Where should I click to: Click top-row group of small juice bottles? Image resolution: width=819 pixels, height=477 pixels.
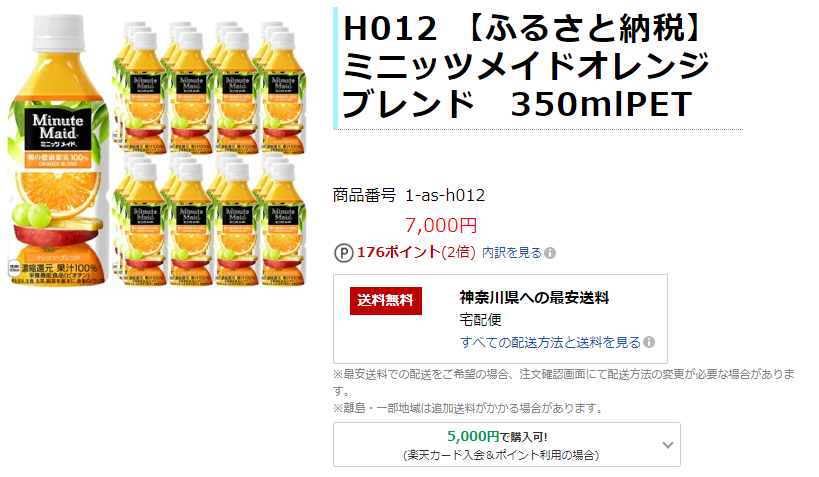pyautogui.click(x=210, y=87)
